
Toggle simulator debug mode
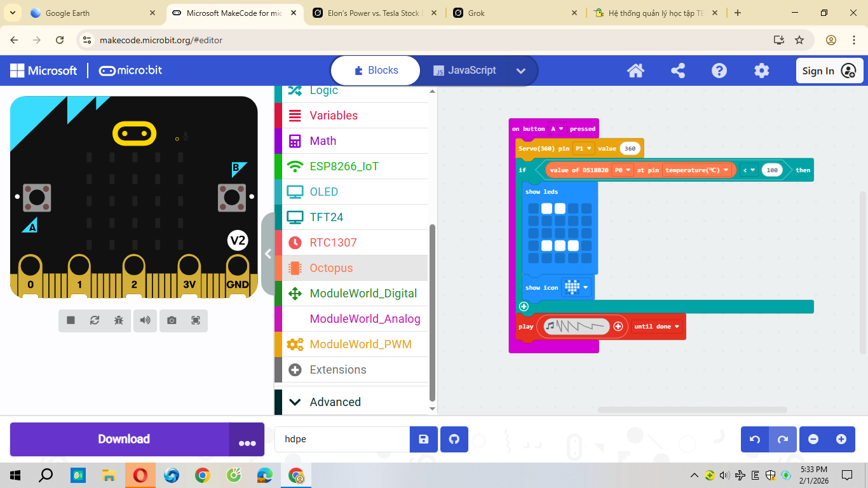coord(119,320)
